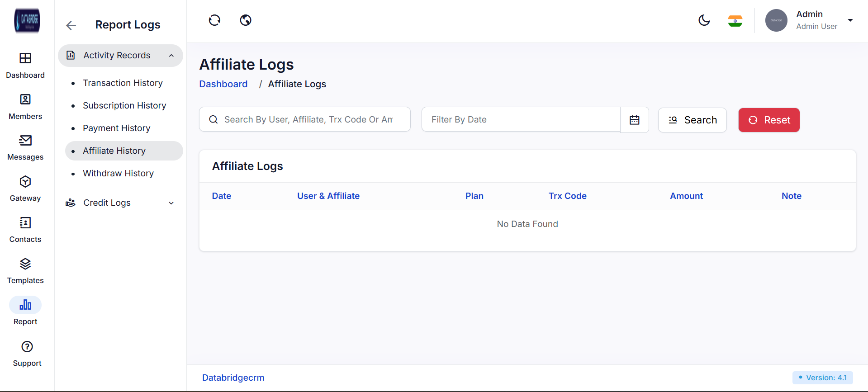Open the Contacts icon in sidebar
The height and width of the screenshot is (392, 868).
[25, 223]
